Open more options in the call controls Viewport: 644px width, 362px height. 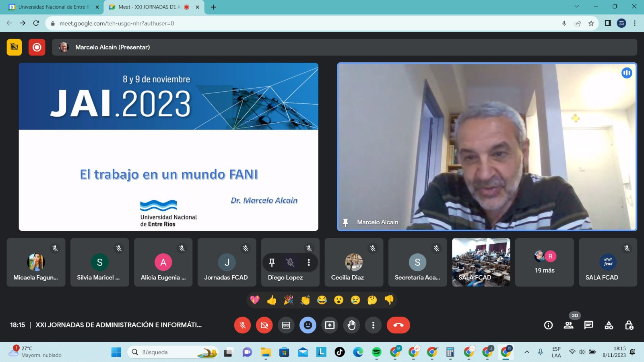pyautogui.click(x=373, y=325)
